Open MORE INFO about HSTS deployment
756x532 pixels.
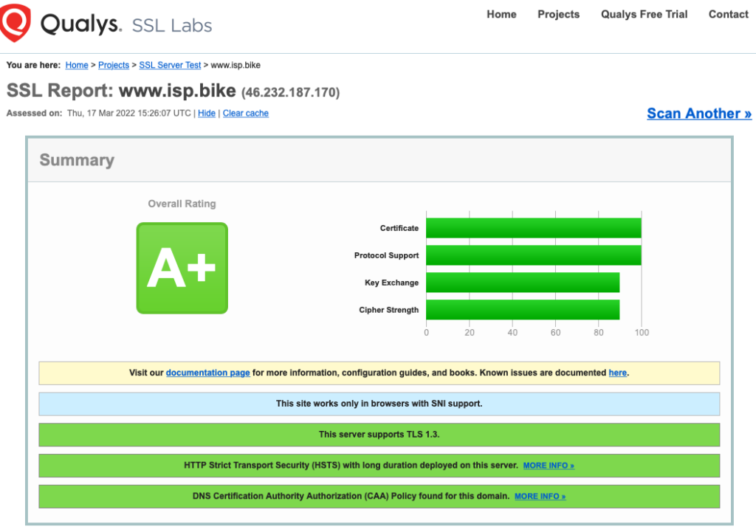coord(549,466)
